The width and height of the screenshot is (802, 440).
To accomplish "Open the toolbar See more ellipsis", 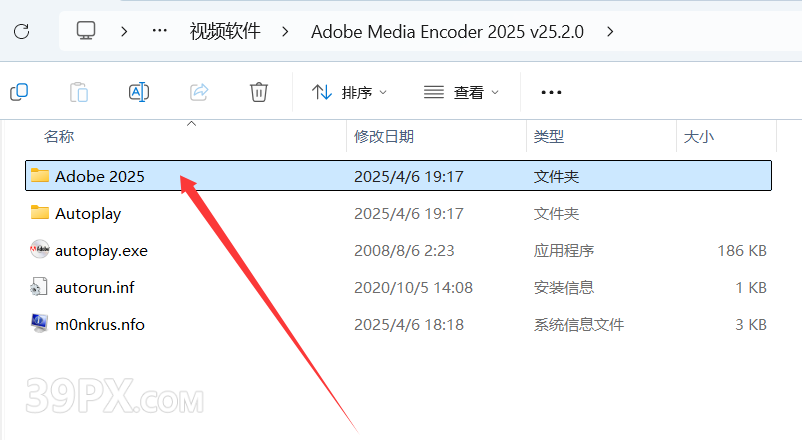I will pyautogui.click(x=551, y=93).
